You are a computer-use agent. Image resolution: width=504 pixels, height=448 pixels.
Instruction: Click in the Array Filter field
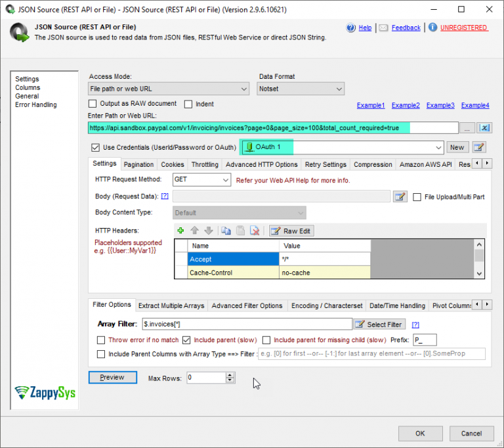pos(247,324)
